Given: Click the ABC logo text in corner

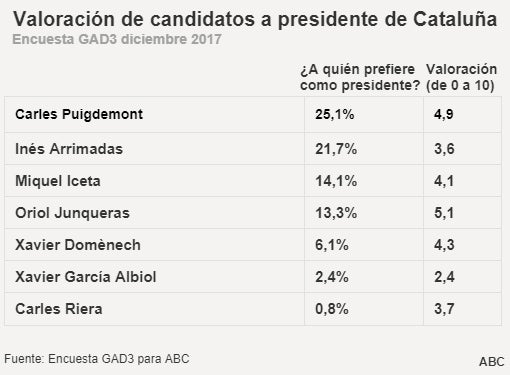Looking at the screenshot, I should (x=492, y=361).
